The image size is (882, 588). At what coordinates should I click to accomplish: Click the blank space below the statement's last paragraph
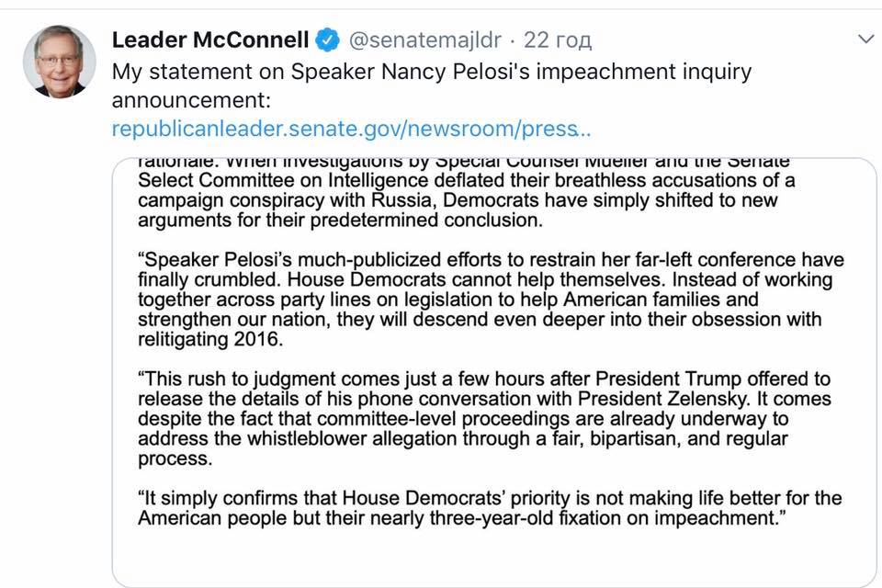click(x=494, y=559)
